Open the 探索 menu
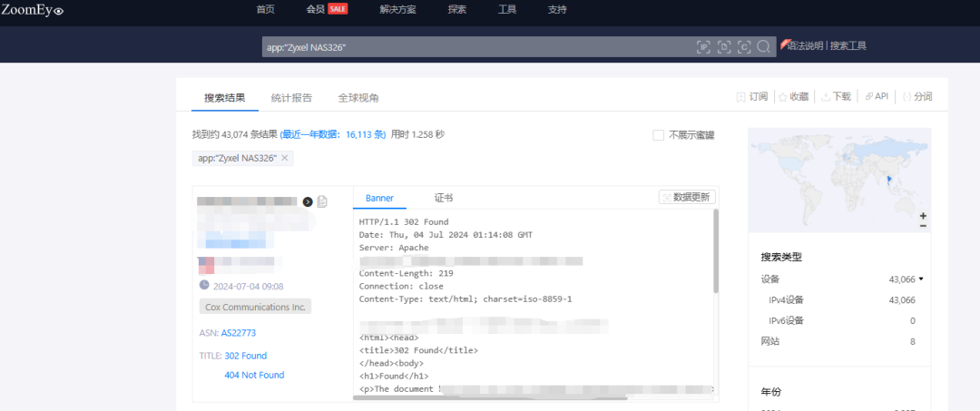This screenshot has width=980, height=411. click(456, 9)
